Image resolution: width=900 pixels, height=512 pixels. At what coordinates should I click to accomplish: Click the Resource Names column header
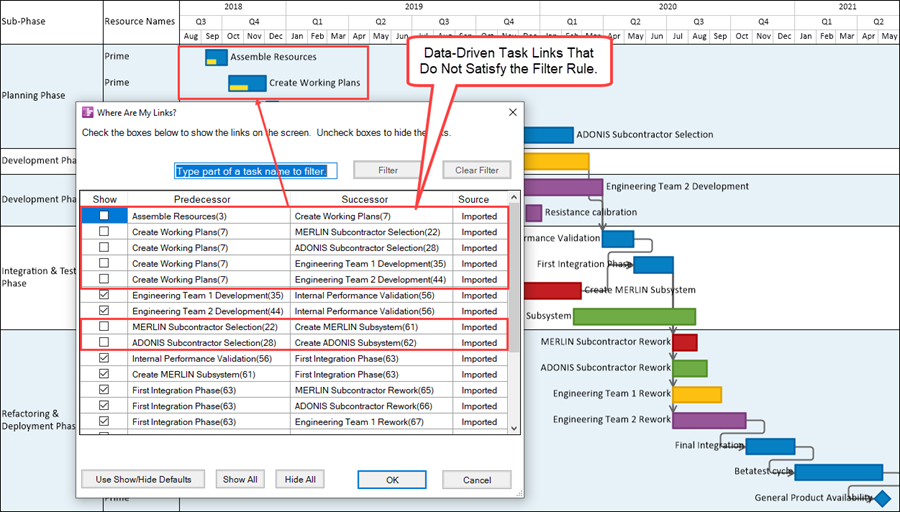[x=141, y=22]
